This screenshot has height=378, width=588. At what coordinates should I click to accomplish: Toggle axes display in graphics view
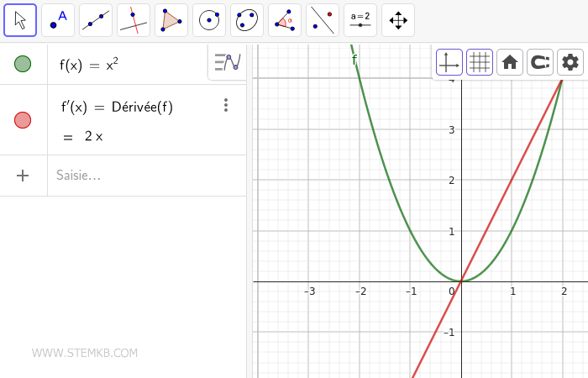point(449,62)
